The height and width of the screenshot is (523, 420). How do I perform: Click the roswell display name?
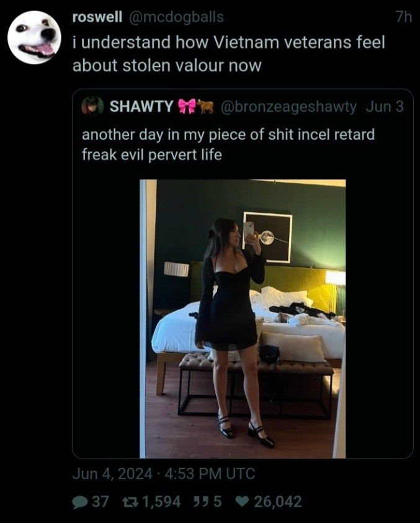pyautogui.click(x=97, y=17)
